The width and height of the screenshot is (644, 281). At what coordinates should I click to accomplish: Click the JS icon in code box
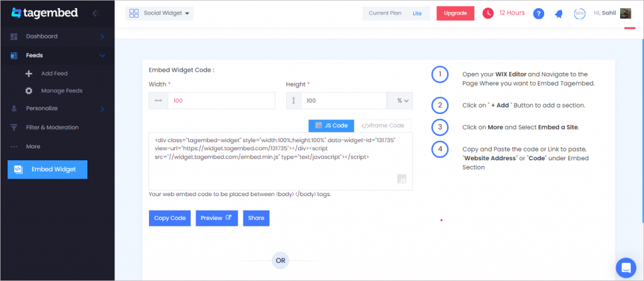402,179
